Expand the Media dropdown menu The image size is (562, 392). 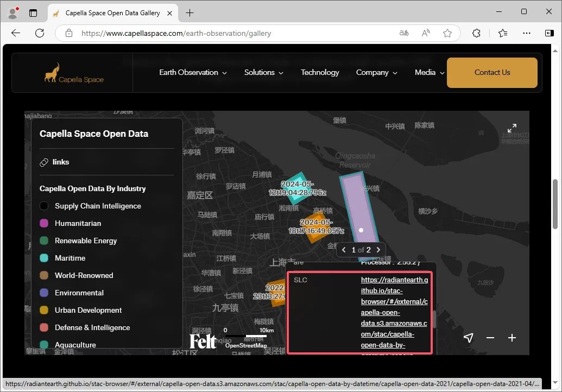430,72
